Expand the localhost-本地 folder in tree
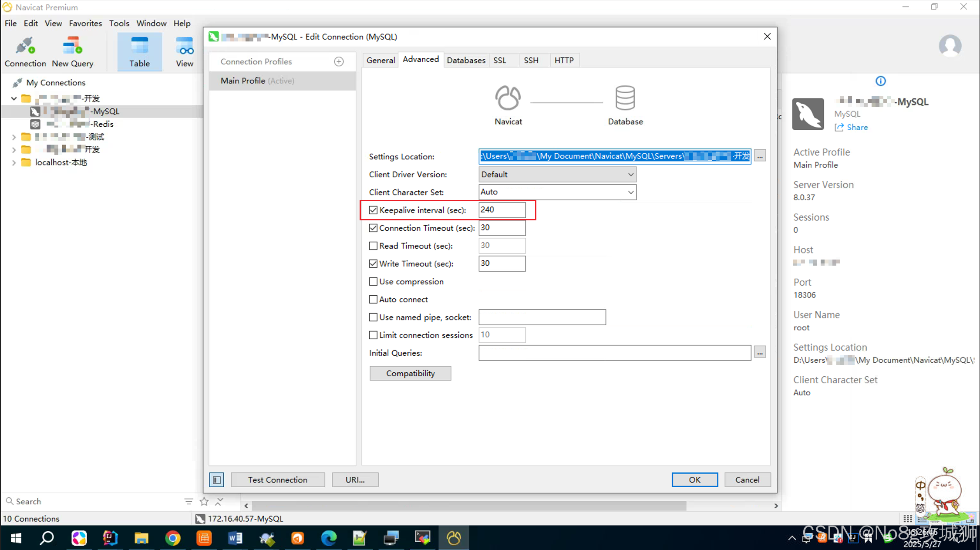 [x=14, y=162]
